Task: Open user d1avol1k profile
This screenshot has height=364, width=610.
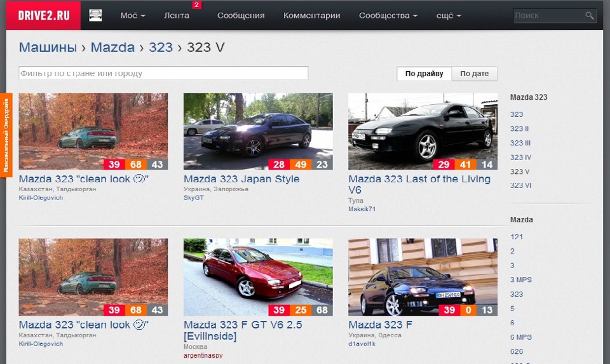Action: [x=362, y=344]
